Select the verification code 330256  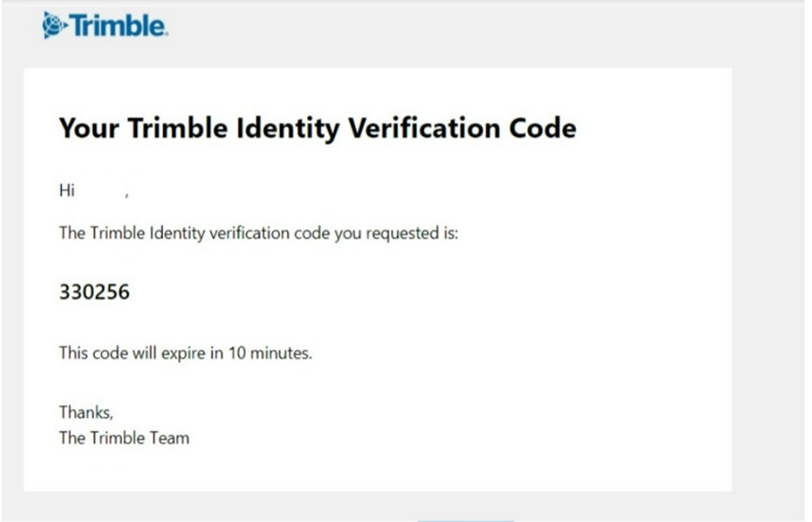pos(94,292)
